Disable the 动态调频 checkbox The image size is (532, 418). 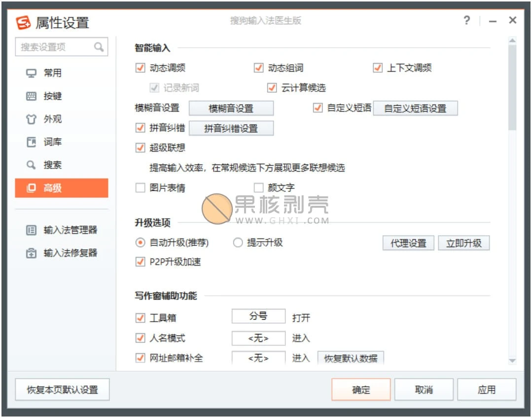point(141,68)
